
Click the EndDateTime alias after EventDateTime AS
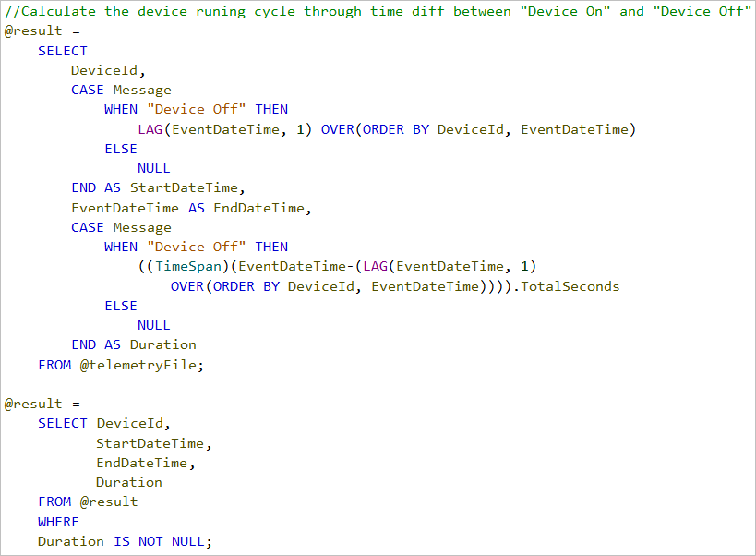[x=259, y=208]
